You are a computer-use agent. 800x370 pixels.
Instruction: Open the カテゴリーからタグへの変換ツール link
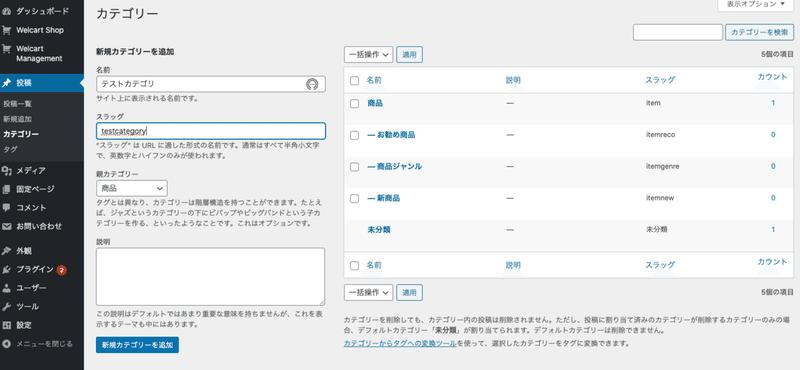400,343
